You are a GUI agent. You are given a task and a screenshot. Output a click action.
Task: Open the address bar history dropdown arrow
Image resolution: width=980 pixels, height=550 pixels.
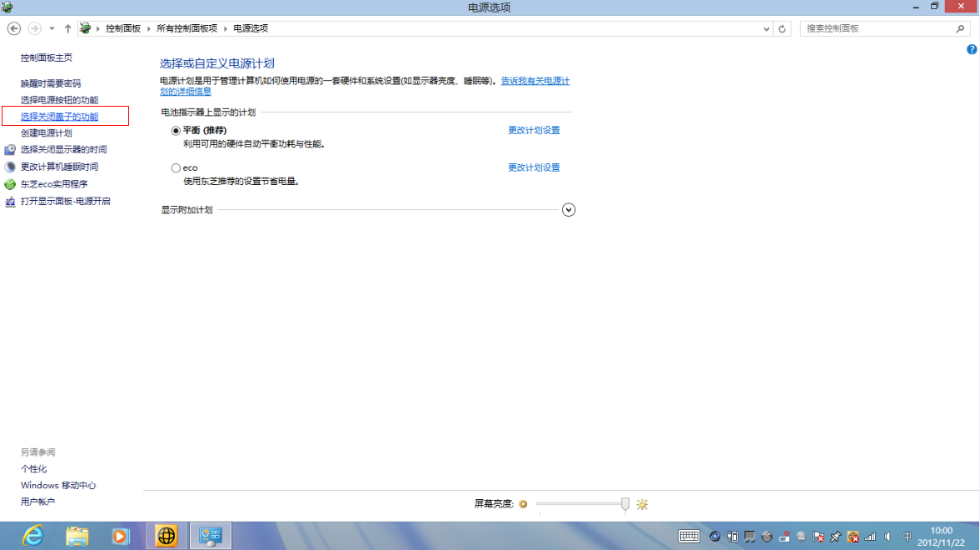[x=767, y=28]
